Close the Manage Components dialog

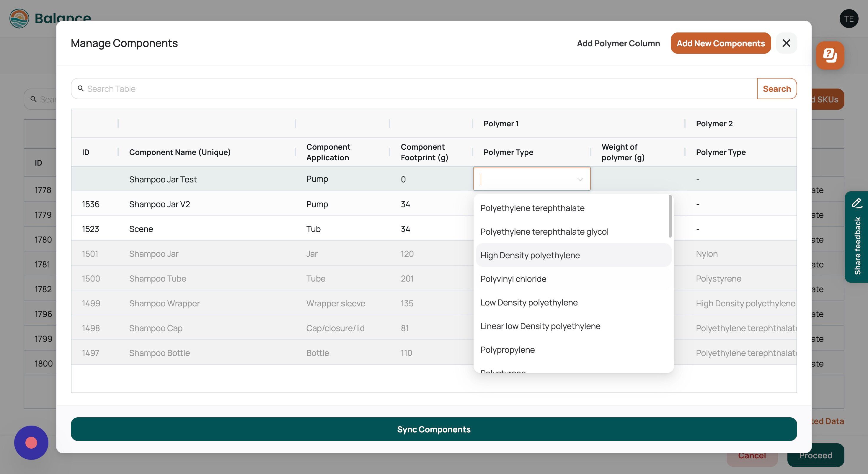pos(786,43)
